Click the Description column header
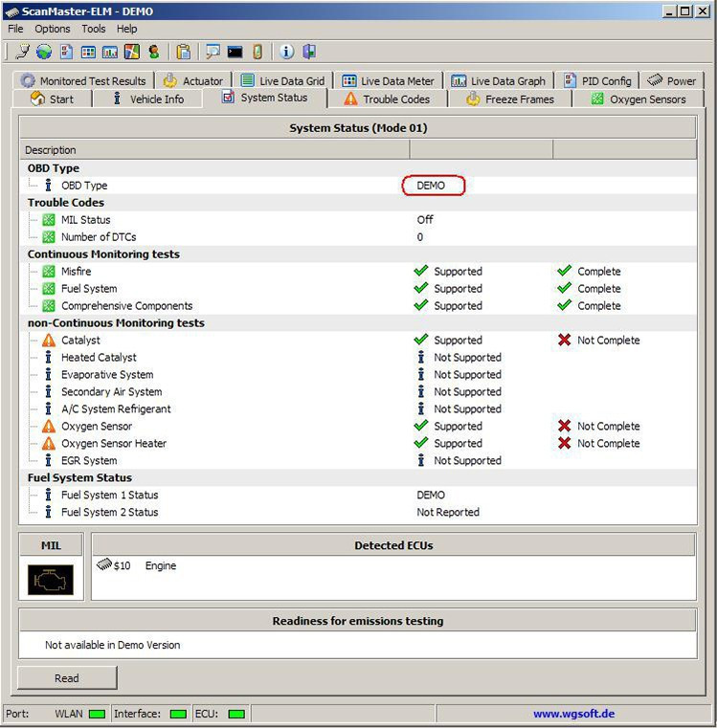Image resolution: width=717 pixels, height=728 pixels. 51,150
